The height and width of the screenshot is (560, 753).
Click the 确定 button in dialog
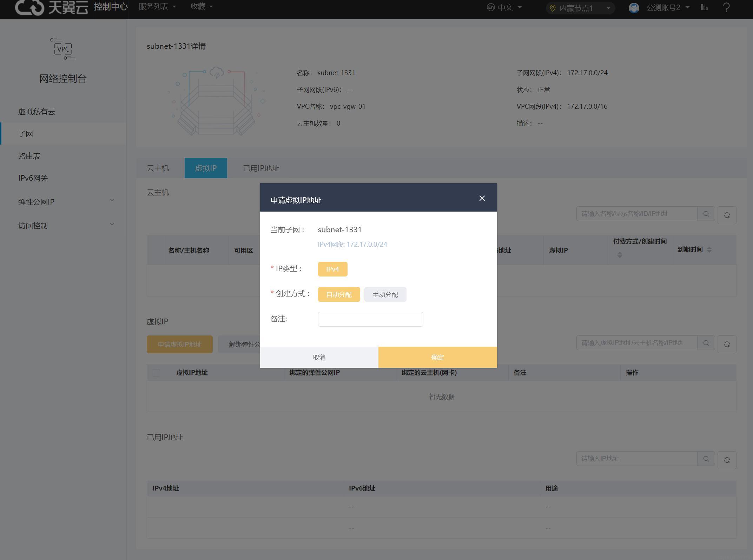tap(437, 357)
